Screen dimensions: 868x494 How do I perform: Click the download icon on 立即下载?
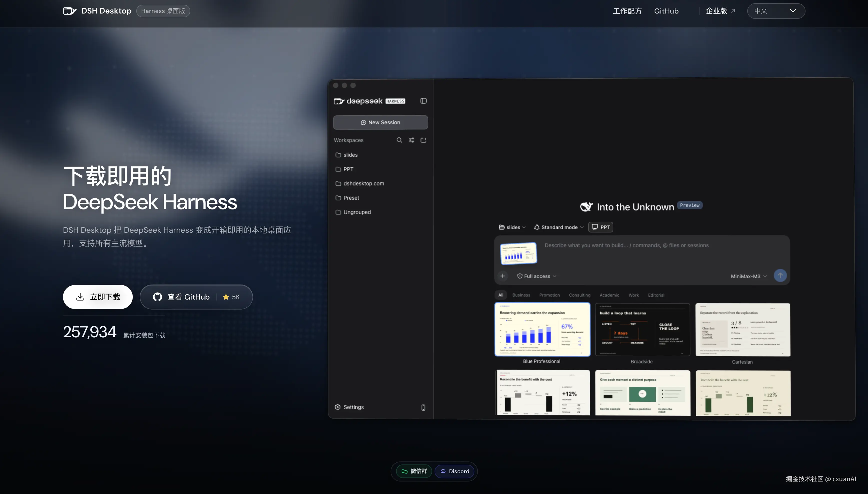coord(80,297)
